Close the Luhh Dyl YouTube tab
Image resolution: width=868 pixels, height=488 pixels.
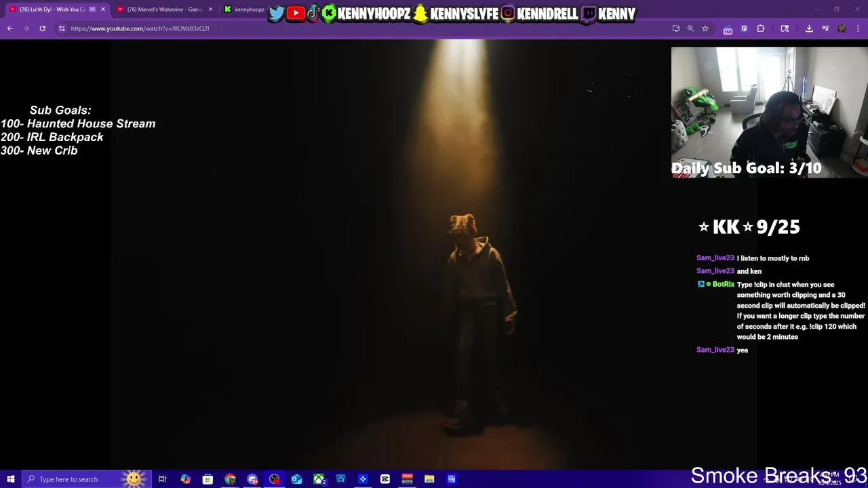click(103, 9)
